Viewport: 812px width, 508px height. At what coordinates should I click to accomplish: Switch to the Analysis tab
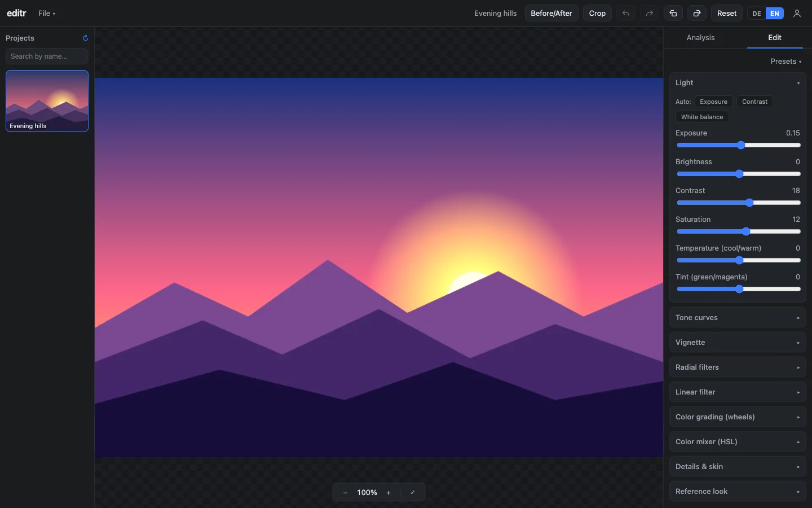click(700, 37)
